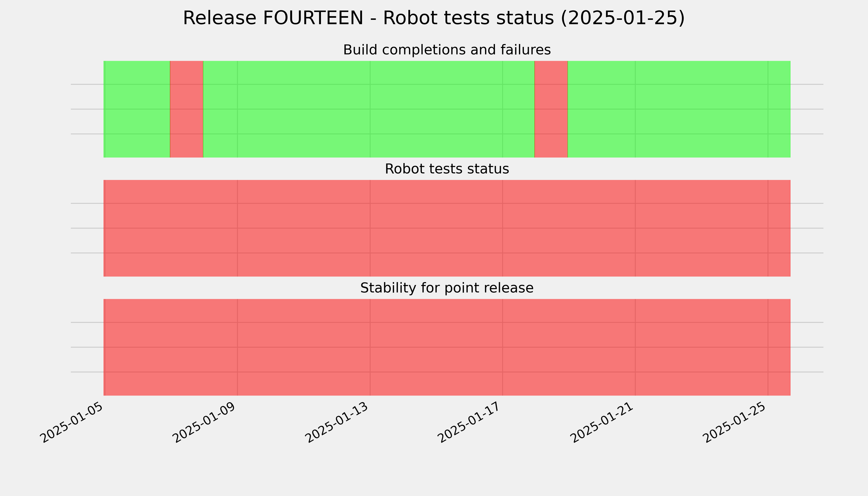The image size is (868, 496).
Task: Click the 2025-01-13 gridline in Robot tests chart
Action: point(370,228)
